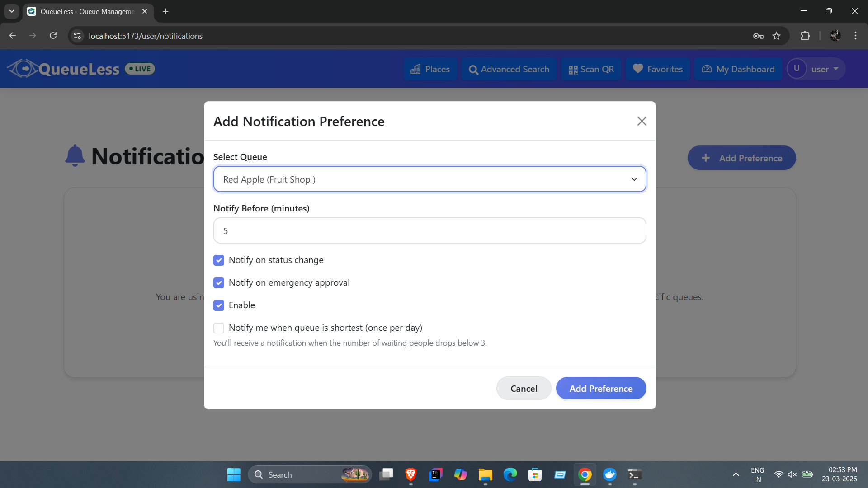Open Wi-Fi network settings in tray
Viewport: 868px width, 488px height.
[778, 474]
